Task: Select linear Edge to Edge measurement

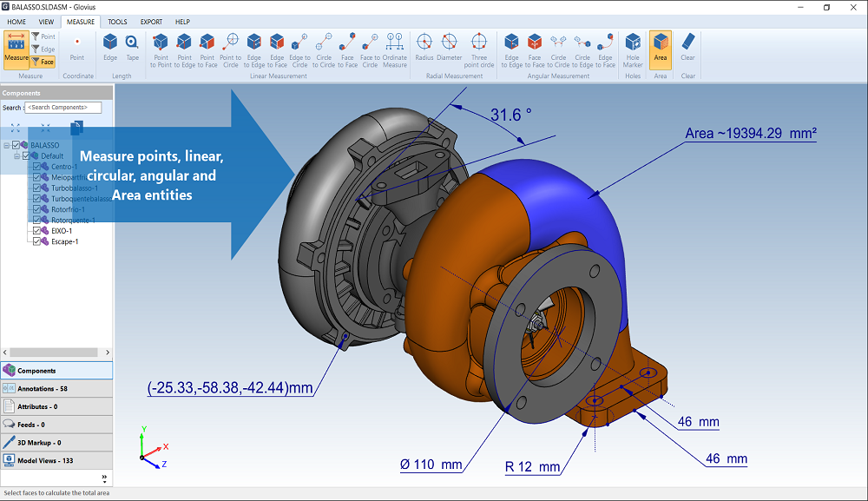Action: (254, 50)
